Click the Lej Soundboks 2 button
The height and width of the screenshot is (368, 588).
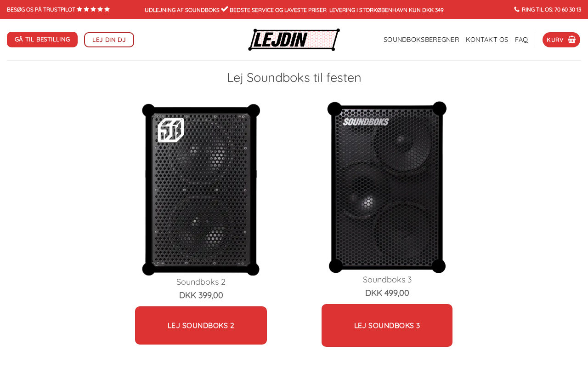coord(201,325)
